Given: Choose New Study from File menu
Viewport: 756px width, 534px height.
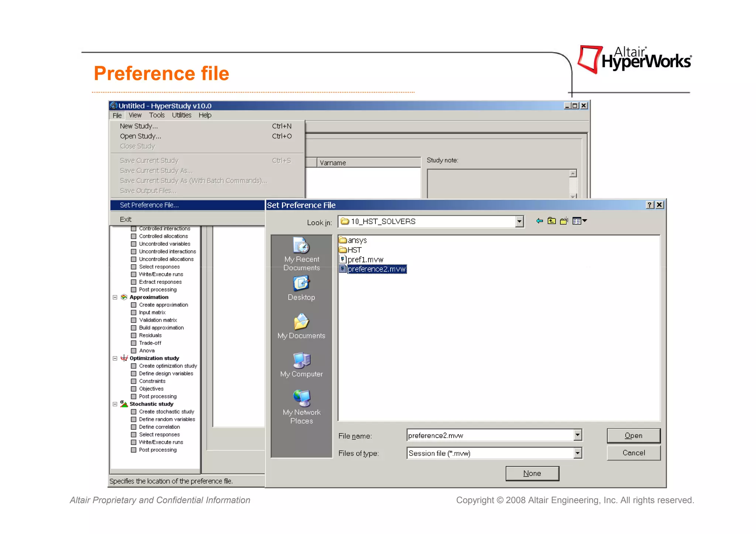Looking at the screenshot, I should tap(207, 126).
